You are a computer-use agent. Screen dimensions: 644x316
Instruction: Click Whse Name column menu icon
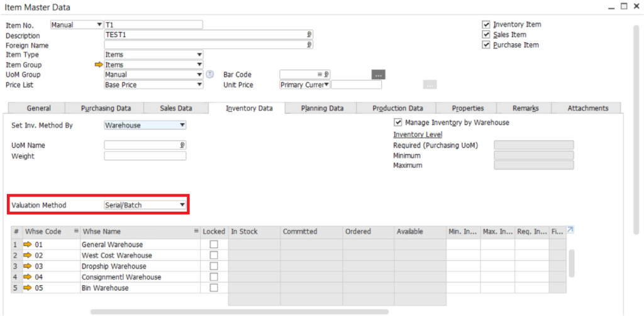[196, 231]
